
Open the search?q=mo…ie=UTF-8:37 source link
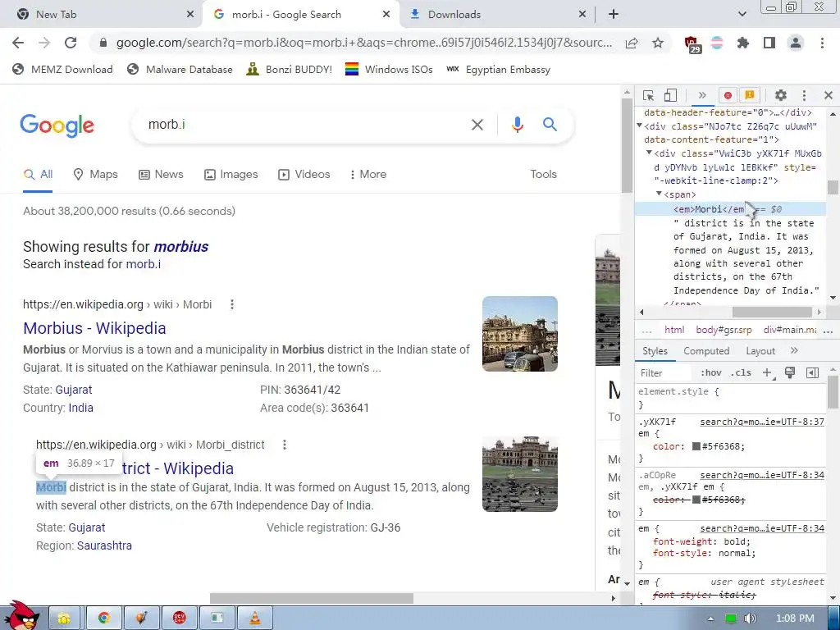pos(762,422)
